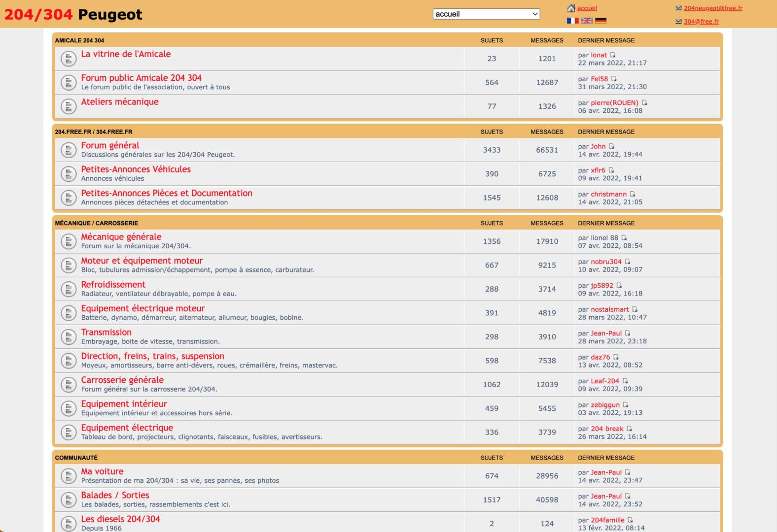The width and height of the screenshot is (777, 532).
Task: Open the 204peugeot@free.fr email link
Action: click(x=713, y=8)
